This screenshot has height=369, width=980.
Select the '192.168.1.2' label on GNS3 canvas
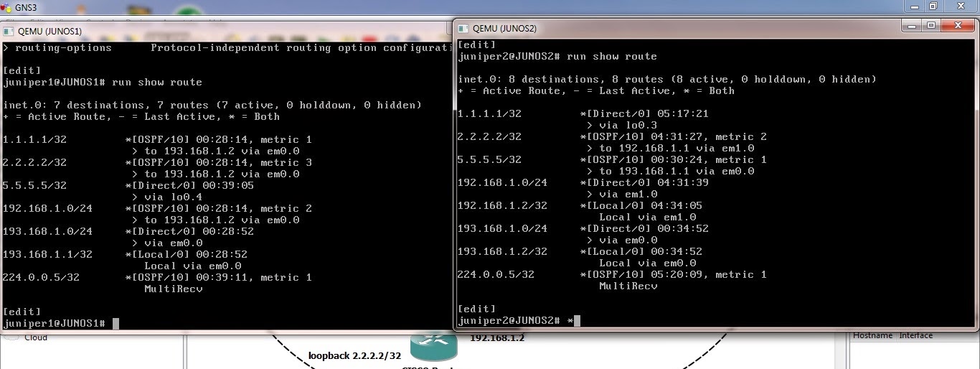[x=497, y=337]
